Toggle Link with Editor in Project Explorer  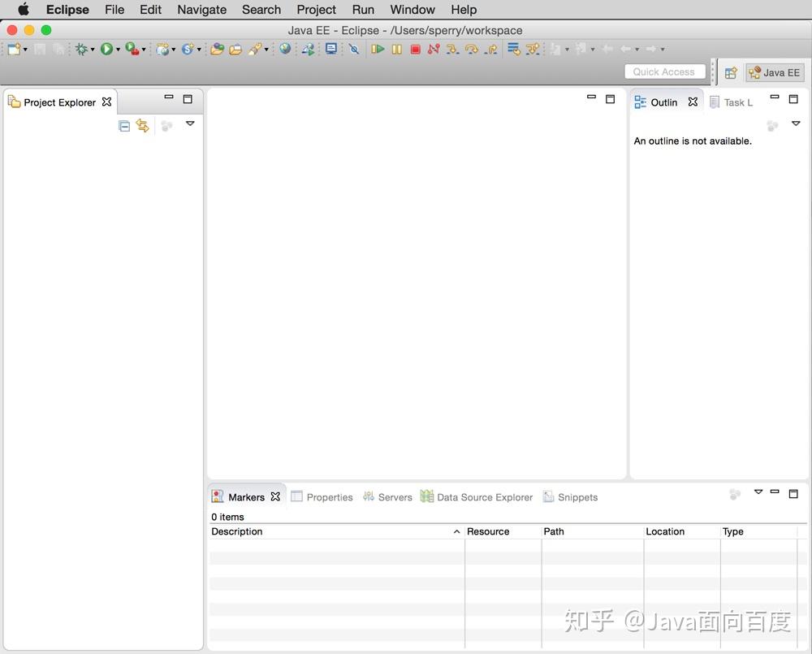coord(142,126)
